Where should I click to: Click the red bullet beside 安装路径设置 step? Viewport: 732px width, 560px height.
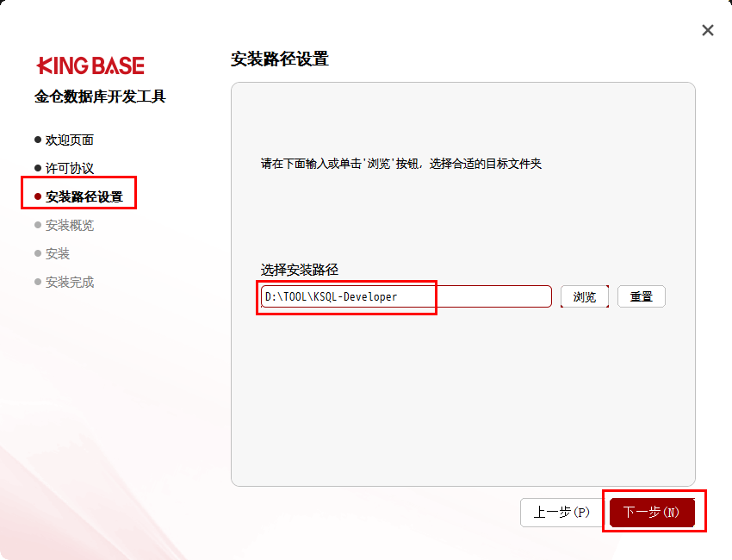point(38,196)
